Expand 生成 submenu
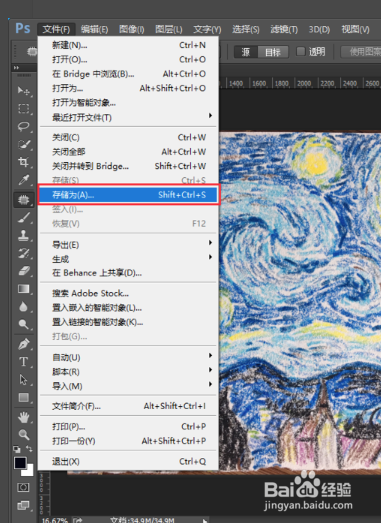The height and width of the screenshot is (523, 381). click(x=128, y=259)
